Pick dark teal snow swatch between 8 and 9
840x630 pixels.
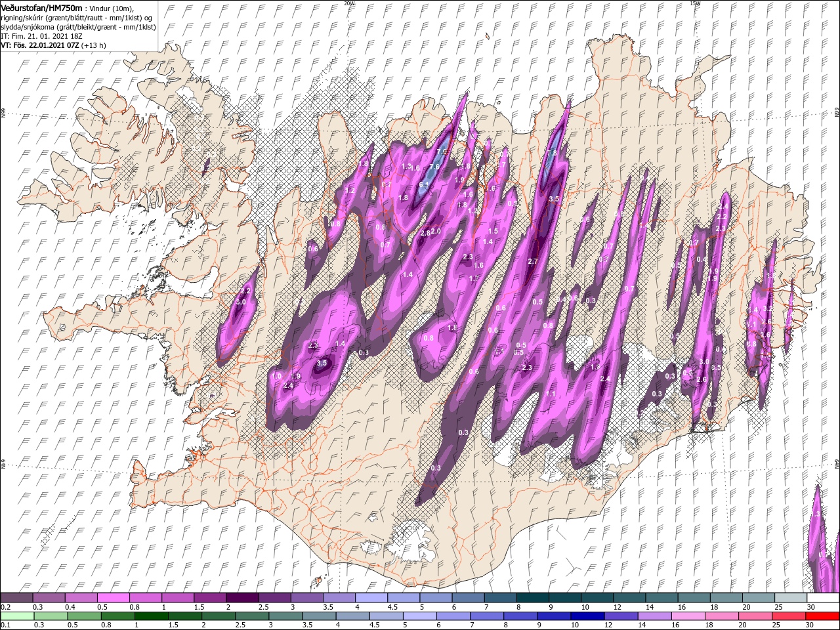532,598
